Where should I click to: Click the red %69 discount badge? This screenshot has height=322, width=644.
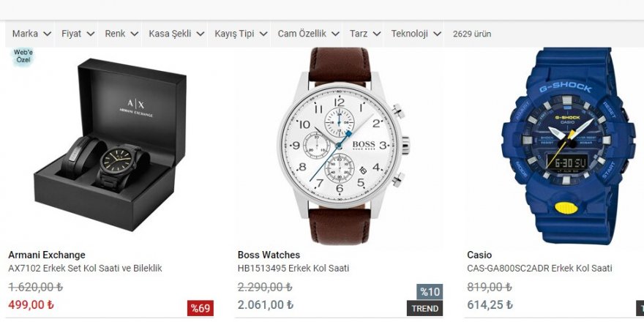pos(201,308)
